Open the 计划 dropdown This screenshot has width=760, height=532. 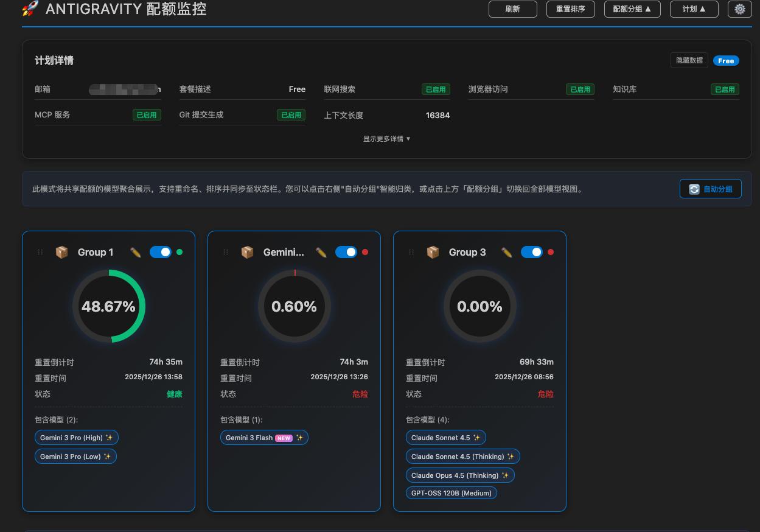(x=694, y=9)
